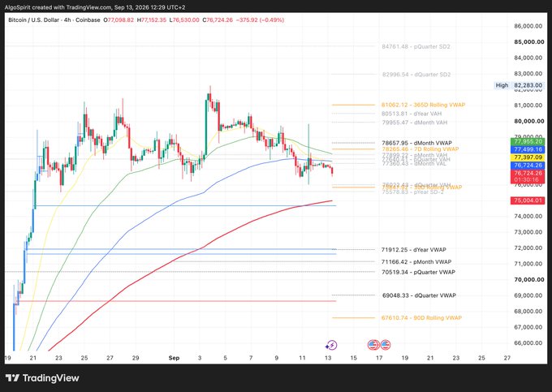Click the close value C76,724.26
The image size is (552, 392).
coord(218,20)
